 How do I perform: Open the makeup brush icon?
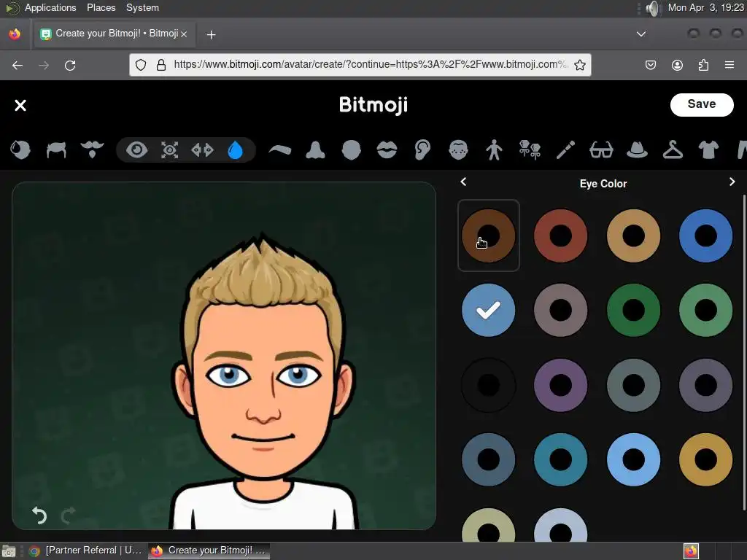[565, 150]
